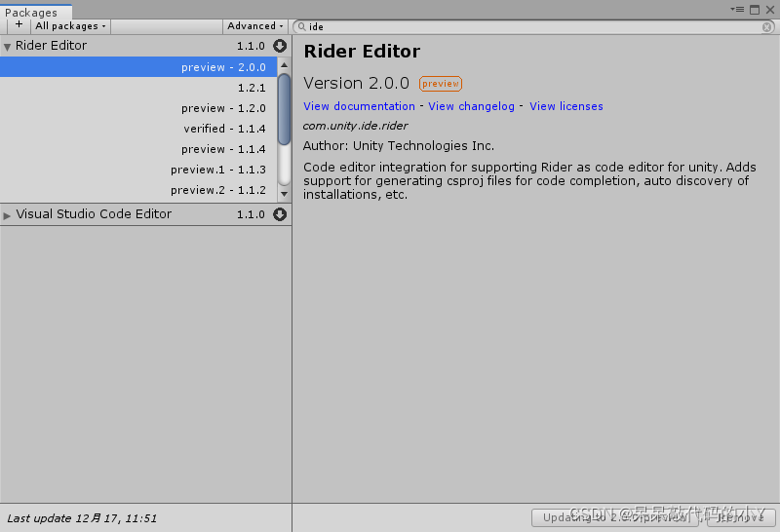780x532 pixels.
Task: Click version list scroll up arrow
Action: tap(284, 64)
